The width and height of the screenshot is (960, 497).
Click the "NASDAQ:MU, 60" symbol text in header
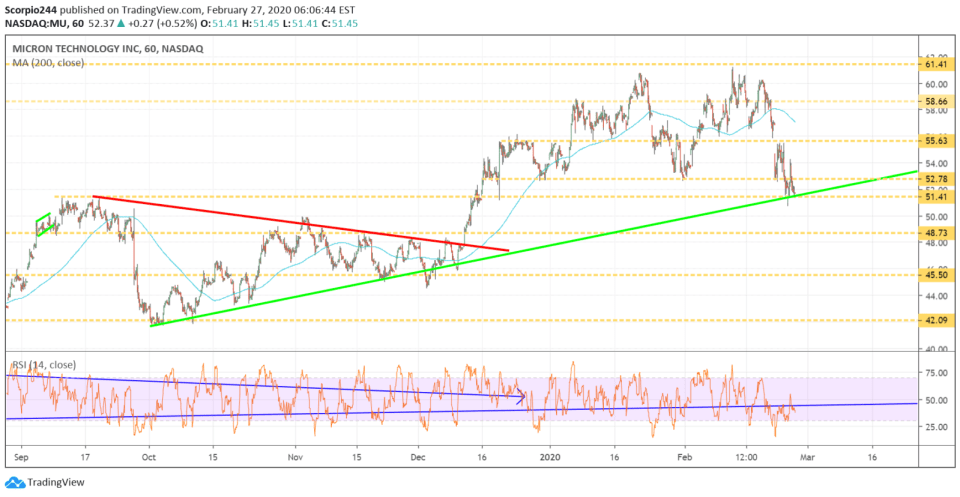45,24
